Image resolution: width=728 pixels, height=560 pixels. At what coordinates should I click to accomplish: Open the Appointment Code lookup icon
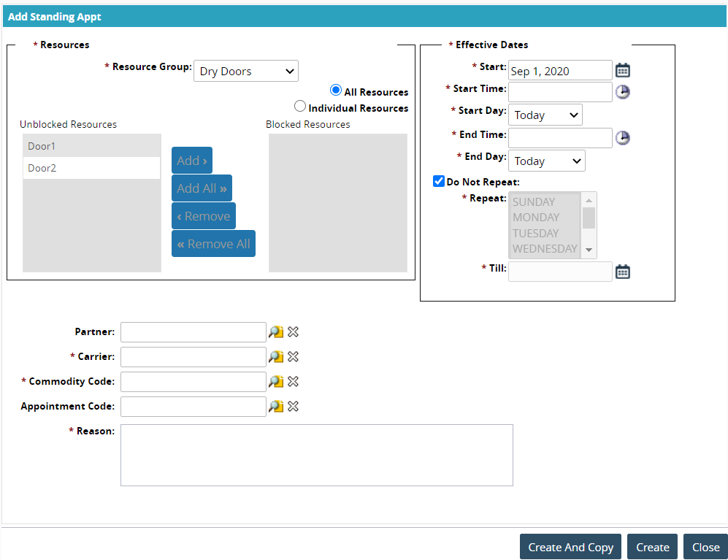tap(275, 407)
